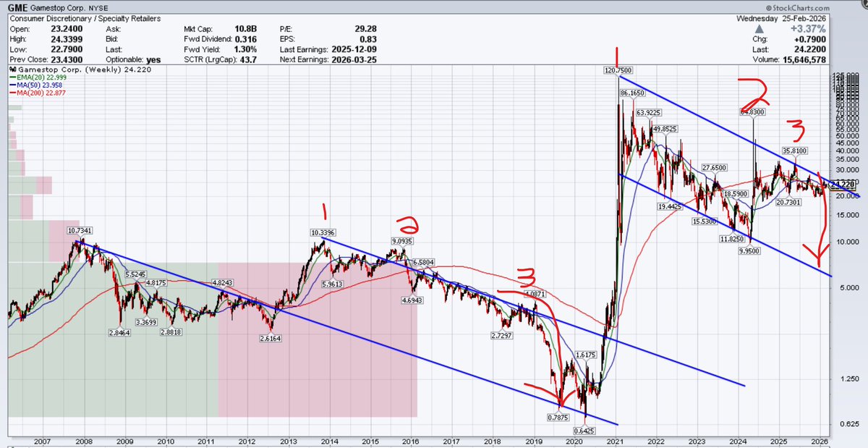Click the 63.9225 price label

(x=649, y=112)
